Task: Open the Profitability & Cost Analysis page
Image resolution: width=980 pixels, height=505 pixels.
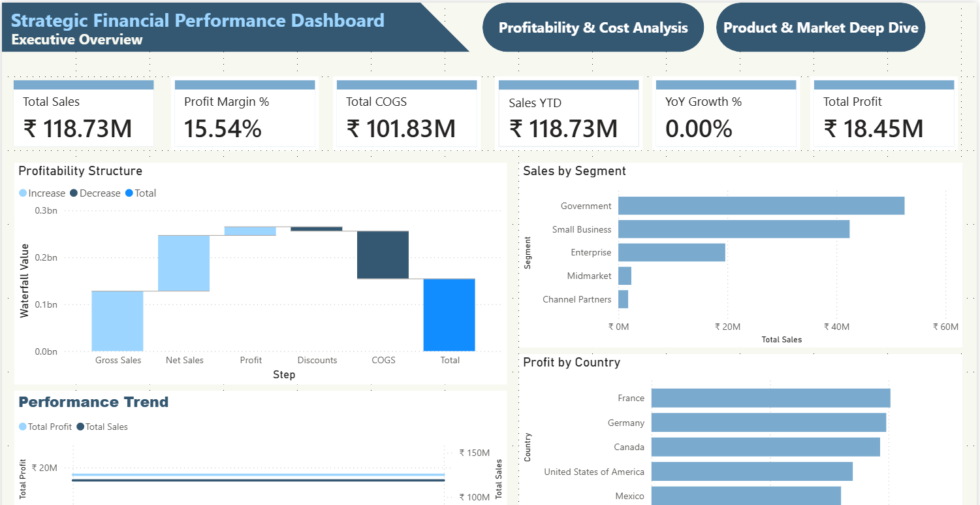Action: 593,27
